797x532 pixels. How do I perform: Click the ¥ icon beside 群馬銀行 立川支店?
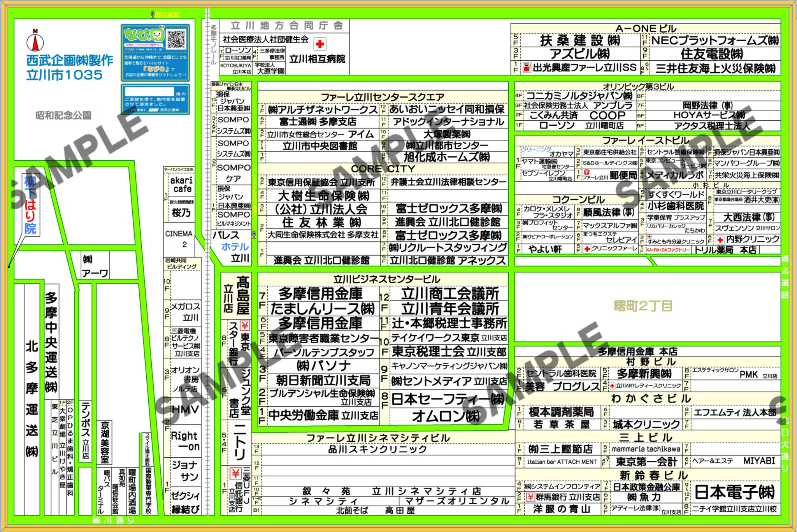pos(531,496)
